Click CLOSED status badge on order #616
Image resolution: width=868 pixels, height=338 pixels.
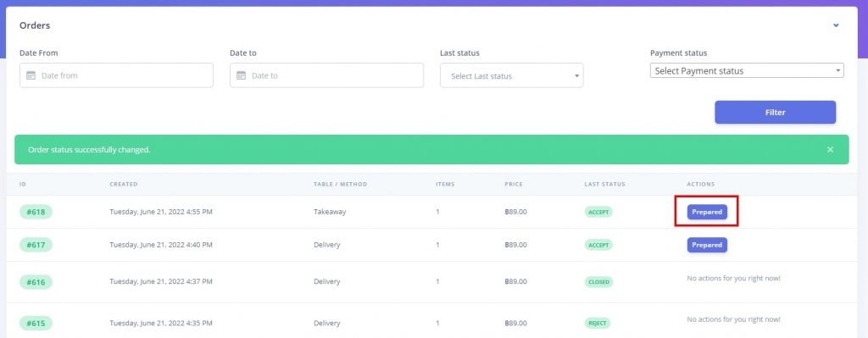(x=599, y=281)
